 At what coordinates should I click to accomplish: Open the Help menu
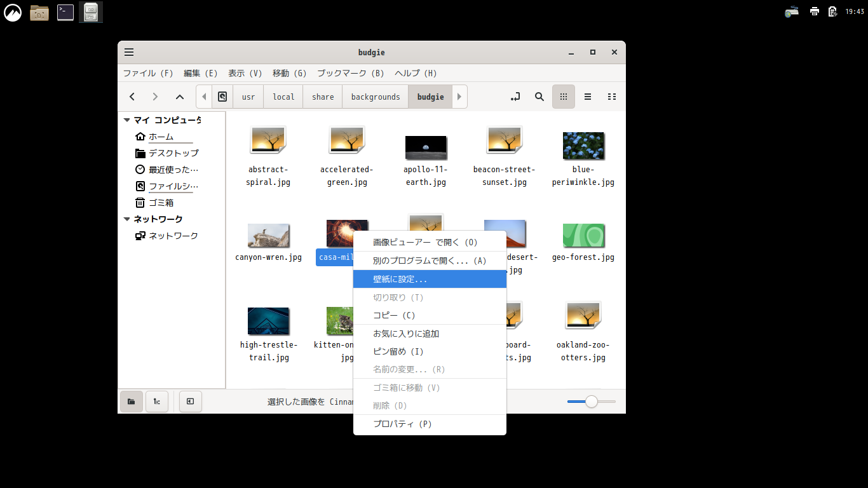[x=416, y=73]
